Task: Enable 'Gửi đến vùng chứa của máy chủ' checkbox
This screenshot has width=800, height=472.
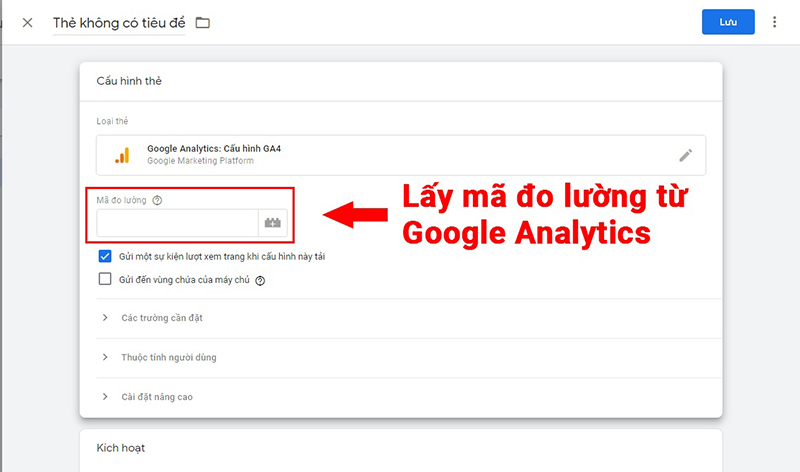Action: [x=105, y=279]
